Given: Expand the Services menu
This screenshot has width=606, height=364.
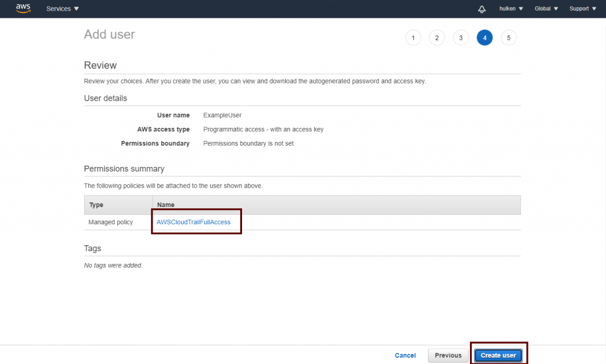Looking at the screenshot, I should click(x=63, y=9).
